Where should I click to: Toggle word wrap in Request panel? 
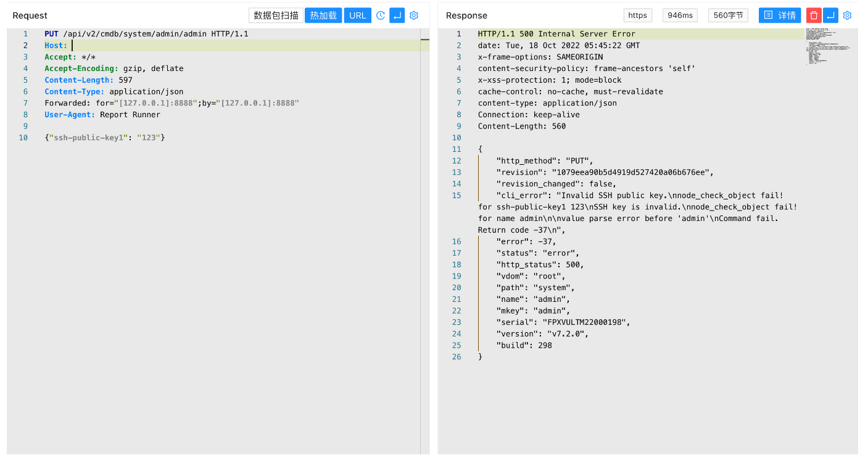coord(397,15)
